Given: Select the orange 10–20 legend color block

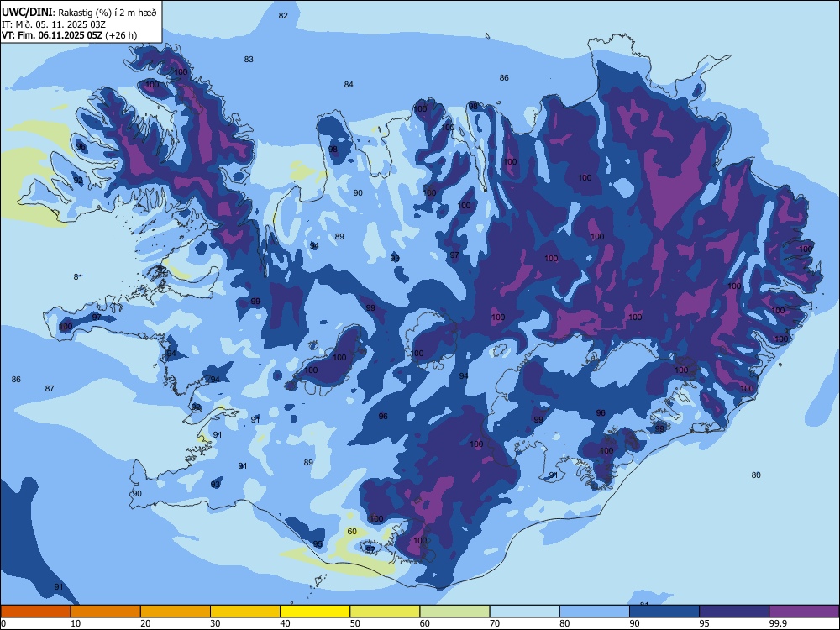Looking at the screenshot, I should click(x=106, y=612).
